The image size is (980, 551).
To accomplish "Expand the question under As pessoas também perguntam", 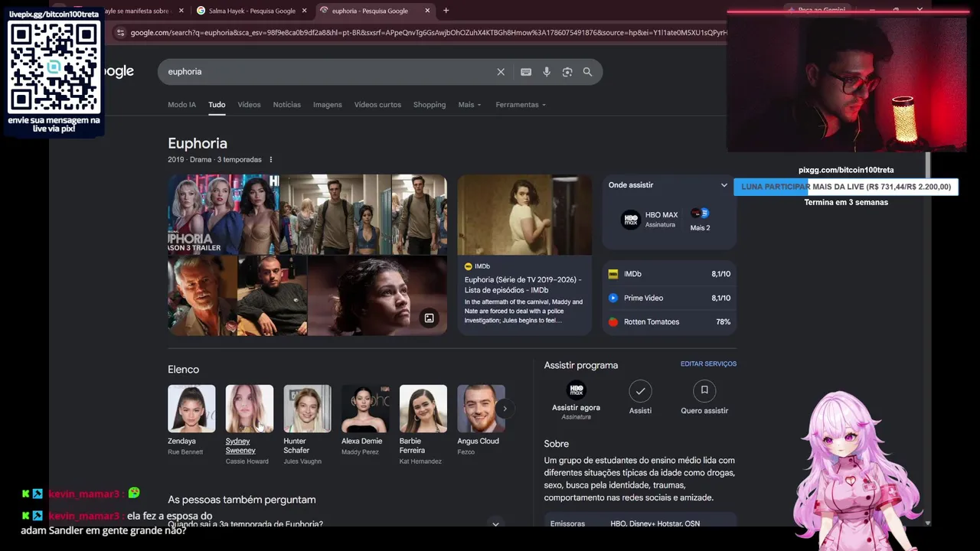I will 495,524.
